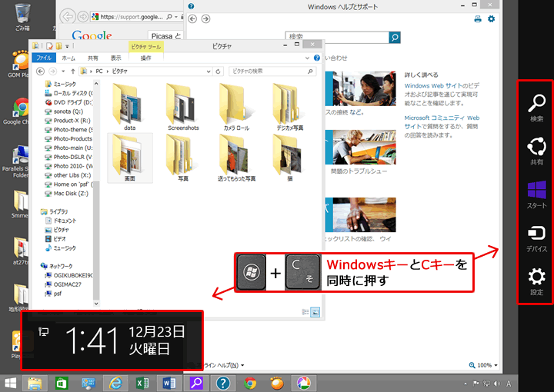Click Explorer up-one-level arrow
This screenshot has height=392, width=554.
[73, 71]
